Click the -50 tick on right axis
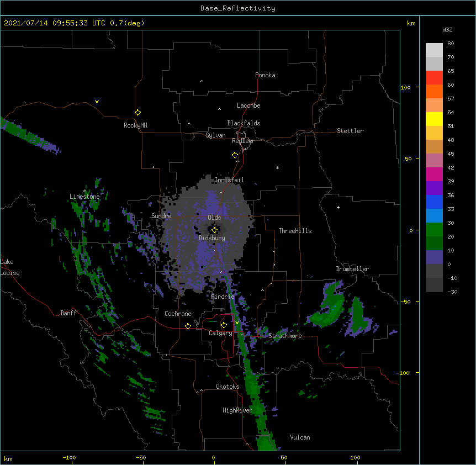476x465 pixels. click(405, 302)
